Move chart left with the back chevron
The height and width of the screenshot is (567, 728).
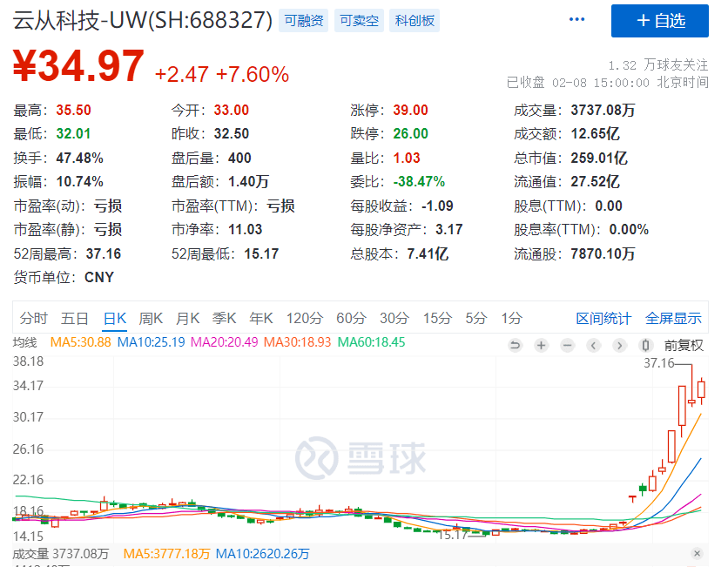tap(593, 346)
